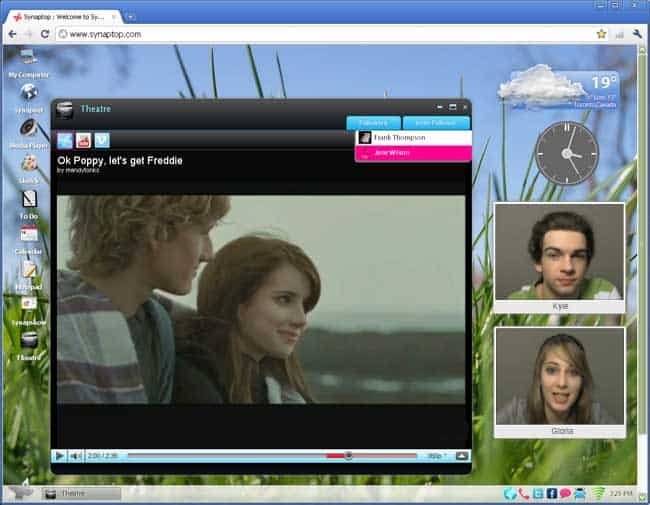650x505 pixels.
Task: Expand the player panel with the up arrow
Action: (x=462, y=456)
